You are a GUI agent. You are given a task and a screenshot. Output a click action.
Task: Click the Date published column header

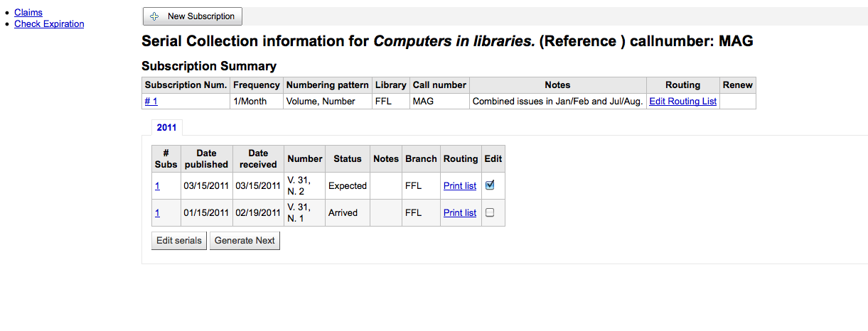coord(206,158)
